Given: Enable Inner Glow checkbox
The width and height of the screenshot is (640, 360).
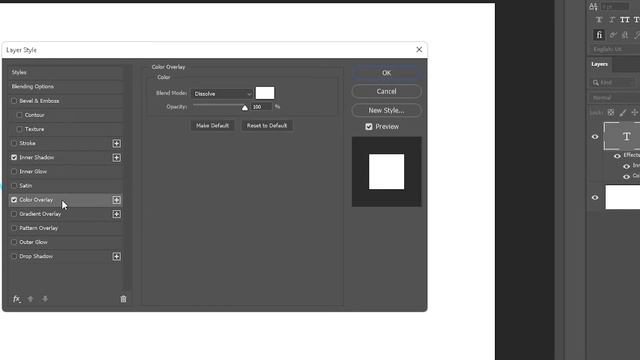Looking at the screenshot, I should pos(14,171).
